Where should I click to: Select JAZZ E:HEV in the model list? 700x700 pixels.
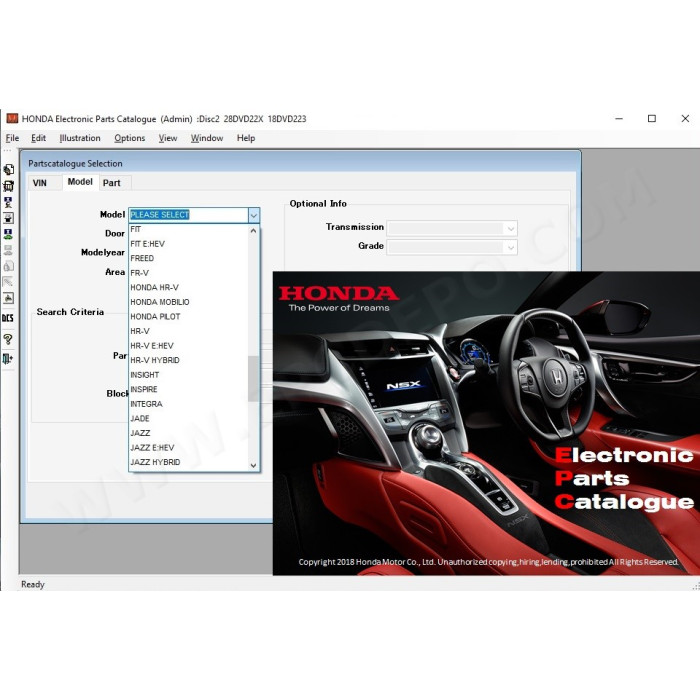pyautogui.click(x=188, y=447)
